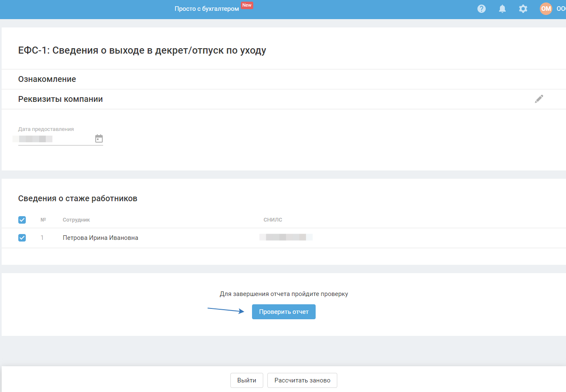
Task: Open the settings gear icon
Action: click(x=523, y=9)
